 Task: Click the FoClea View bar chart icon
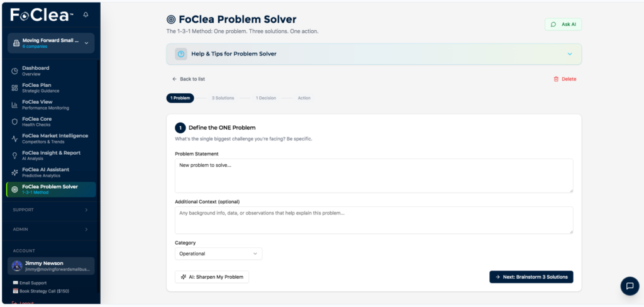14,104
